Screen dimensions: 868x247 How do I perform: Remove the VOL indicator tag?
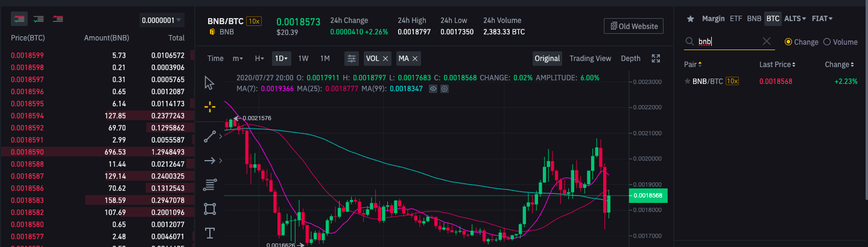pyautogui.click(x=385, y=59)
